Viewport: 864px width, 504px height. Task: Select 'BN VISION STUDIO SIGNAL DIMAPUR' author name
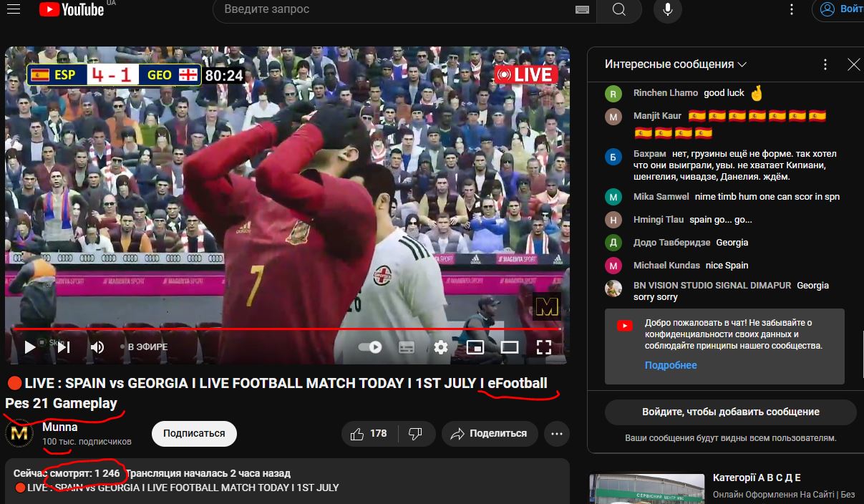[712, 285]
